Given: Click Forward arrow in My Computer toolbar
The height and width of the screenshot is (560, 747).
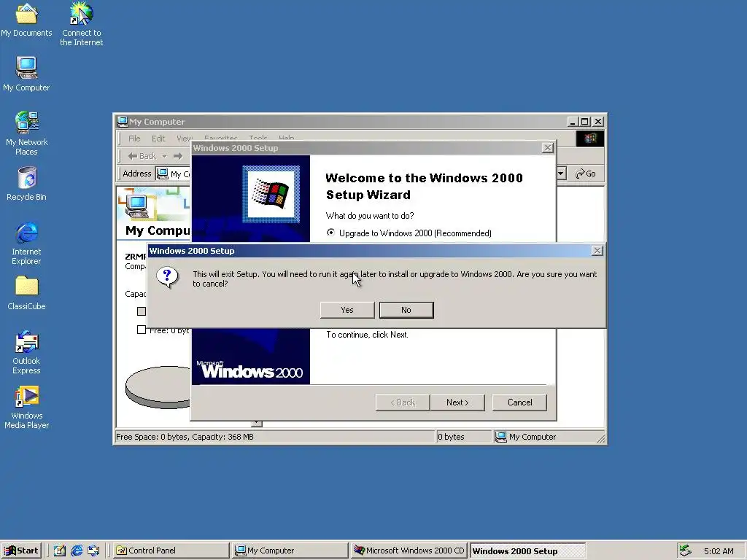Looking at the screenshot, I should 178,156.
